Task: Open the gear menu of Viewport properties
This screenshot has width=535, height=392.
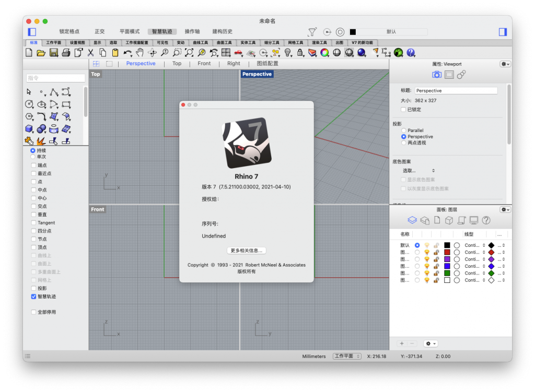Action: (x=505, y=64)
